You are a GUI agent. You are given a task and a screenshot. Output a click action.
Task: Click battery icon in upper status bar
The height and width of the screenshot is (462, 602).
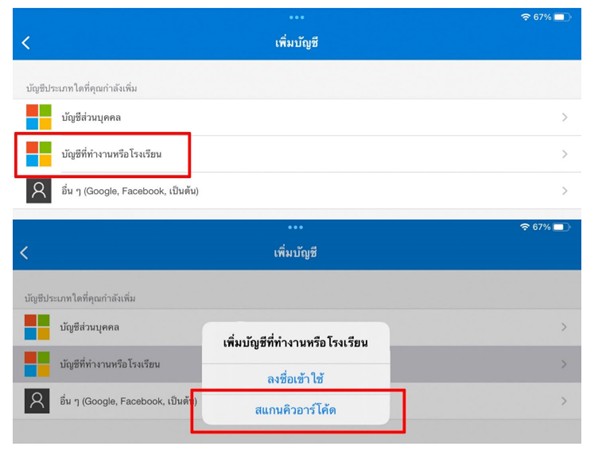tap(564, 18)
